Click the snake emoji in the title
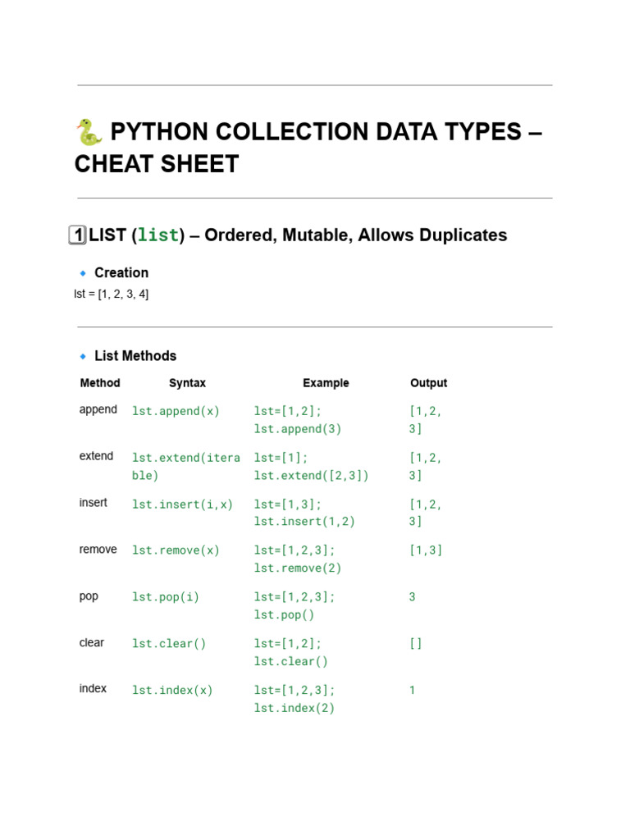Viewport: 630px width, 840px height. click(x=89, y=132)
